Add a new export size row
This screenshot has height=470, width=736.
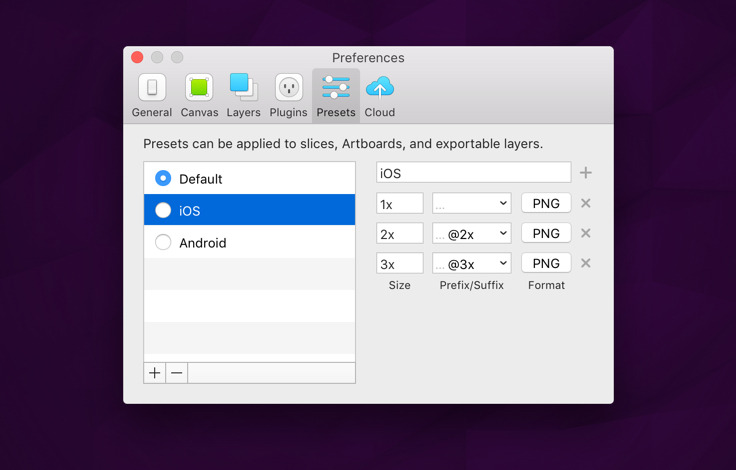pyautogui.click(x=585, y=173)
